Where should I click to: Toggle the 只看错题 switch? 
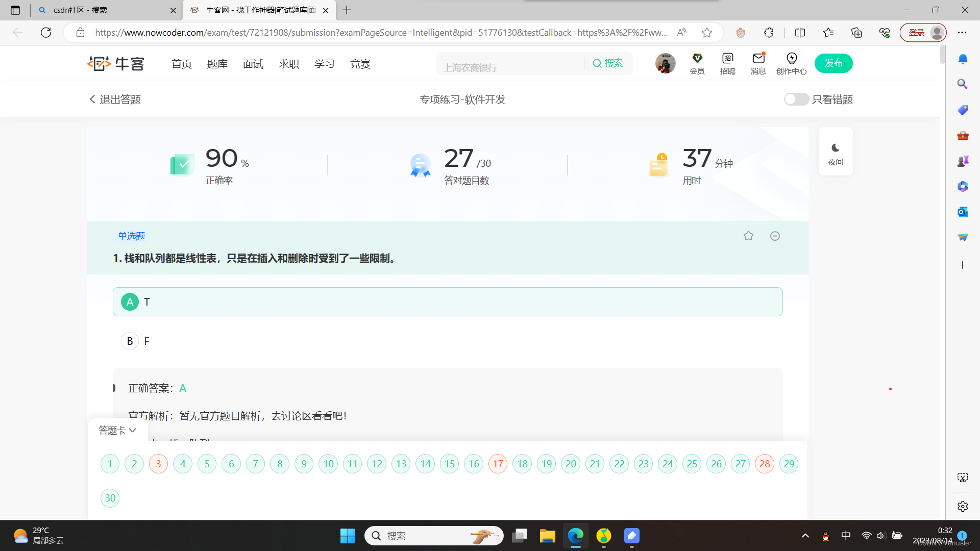coord(796,99)
